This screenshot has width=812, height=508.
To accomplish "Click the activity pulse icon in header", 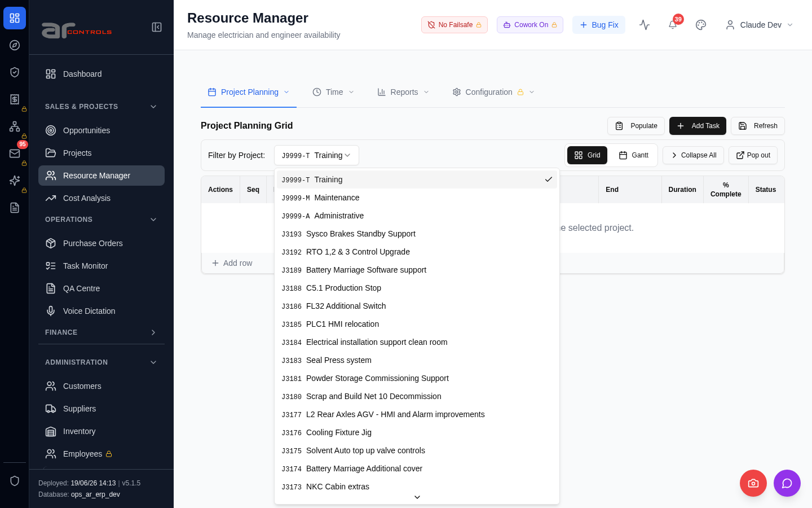I will point(645,25).
